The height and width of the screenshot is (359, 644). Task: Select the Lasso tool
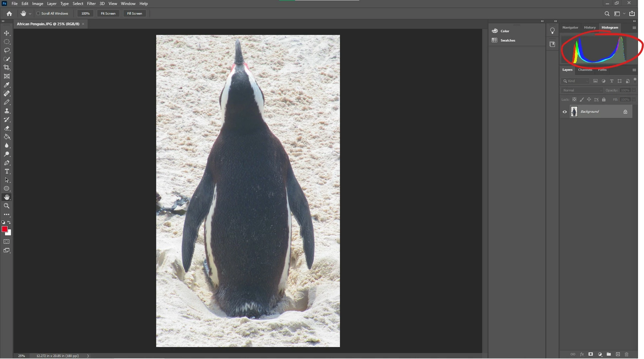point(7,51)
